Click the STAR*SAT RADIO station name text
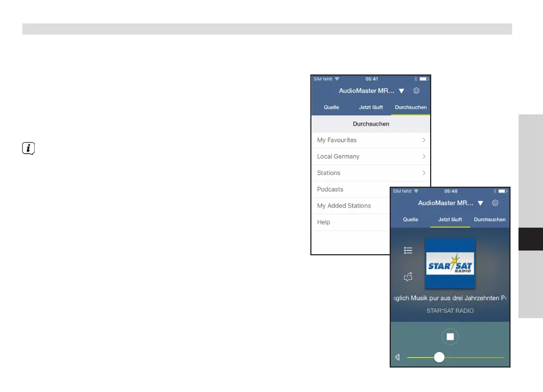This screenshot has height=392, width=543. coord(450,311)
